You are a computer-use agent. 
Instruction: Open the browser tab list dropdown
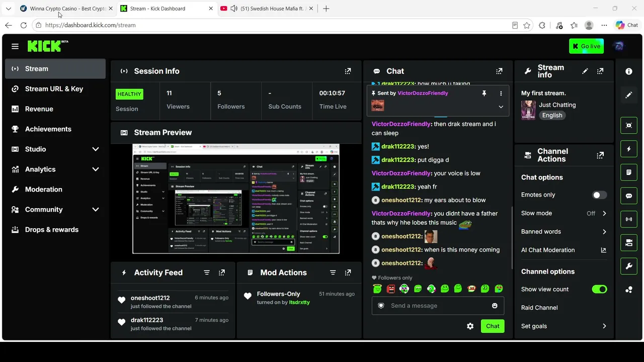point(8,9)
